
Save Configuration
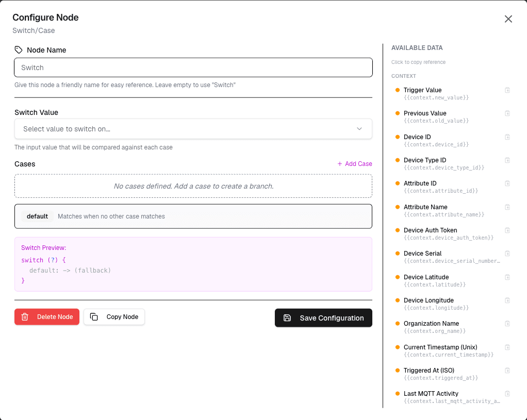pos(323,318)
